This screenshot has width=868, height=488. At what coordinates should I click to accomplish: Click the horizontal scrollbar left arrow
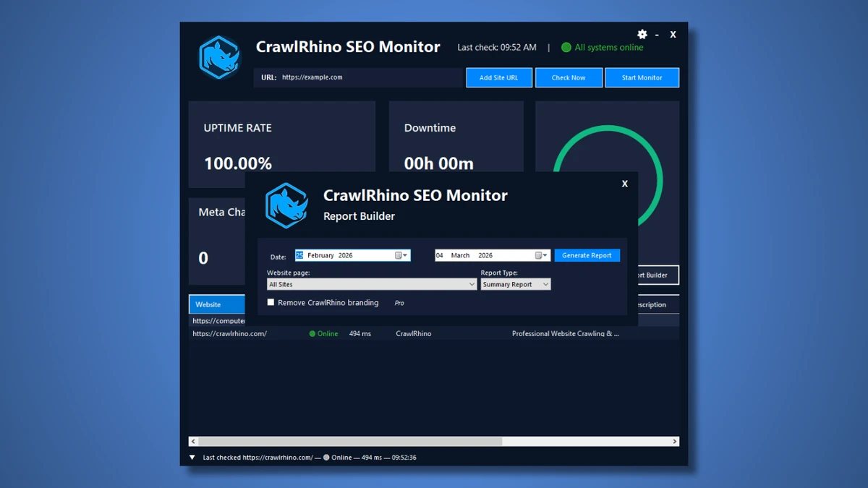193,441
